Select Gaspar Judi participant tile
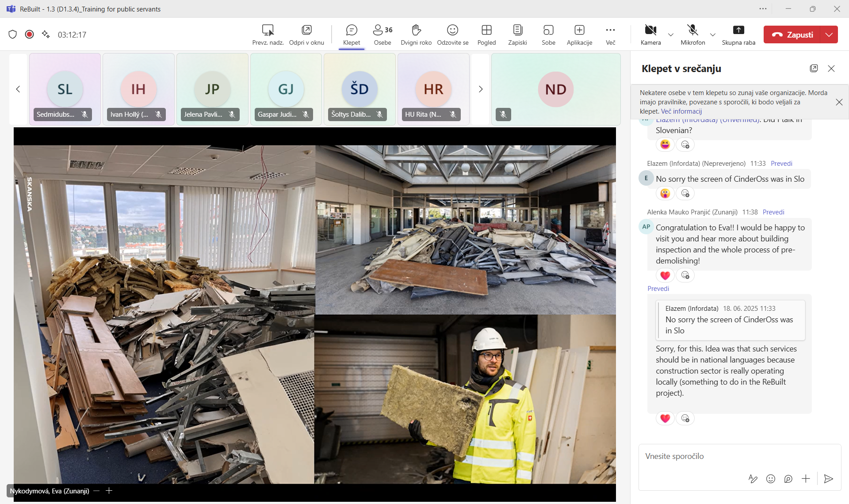 (x=286, y=89)
